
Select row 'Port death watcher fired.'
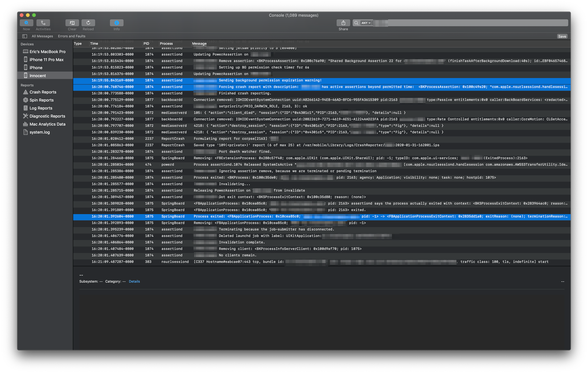322,152
